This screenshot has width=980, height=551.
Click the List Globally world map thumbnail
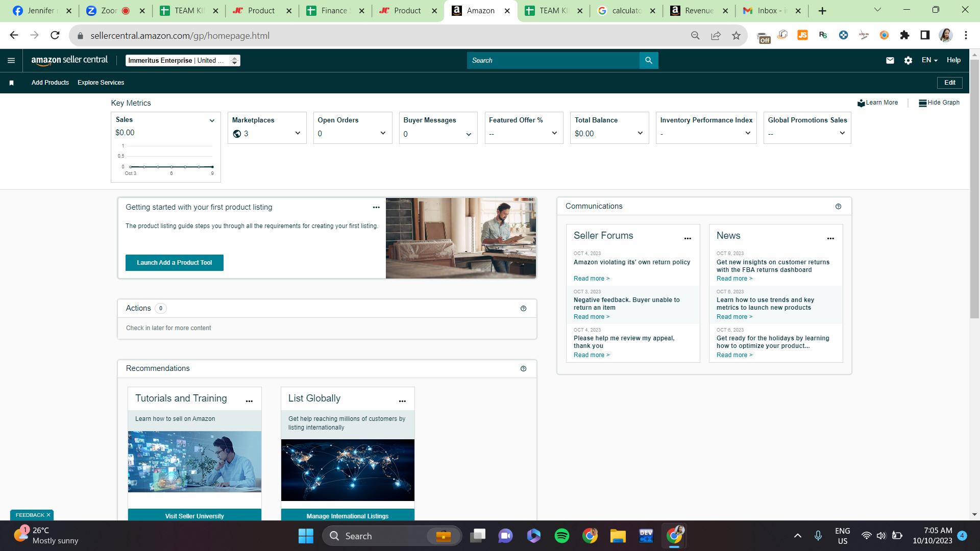coord(348,470)
